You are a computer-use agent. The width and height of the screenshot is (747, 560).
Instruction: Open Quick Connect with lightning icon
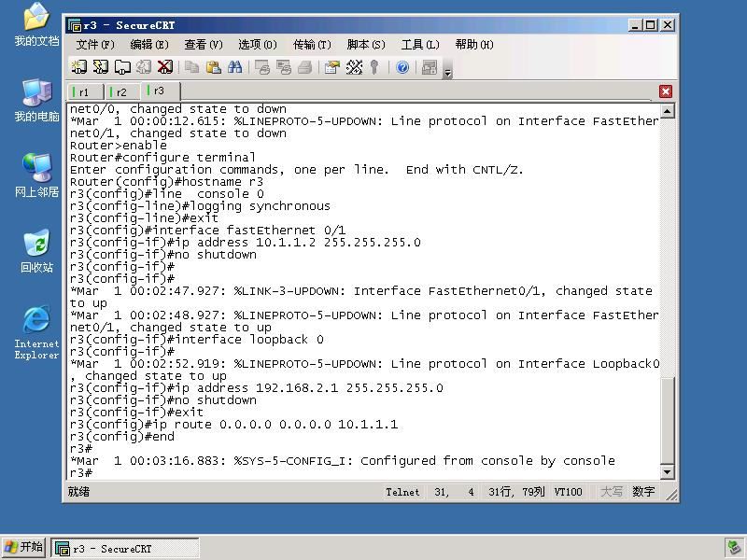[x=101, y=67]
